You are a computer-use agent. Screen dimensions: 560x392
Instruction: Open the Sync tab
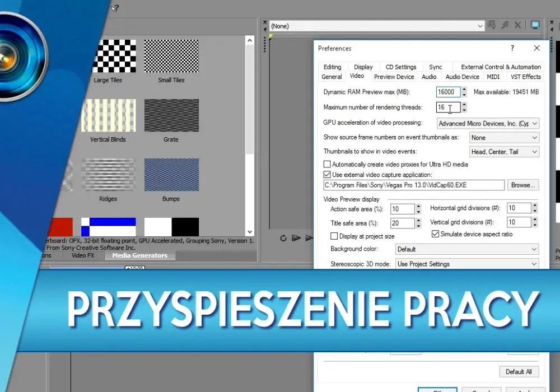[x=435, y=67]
